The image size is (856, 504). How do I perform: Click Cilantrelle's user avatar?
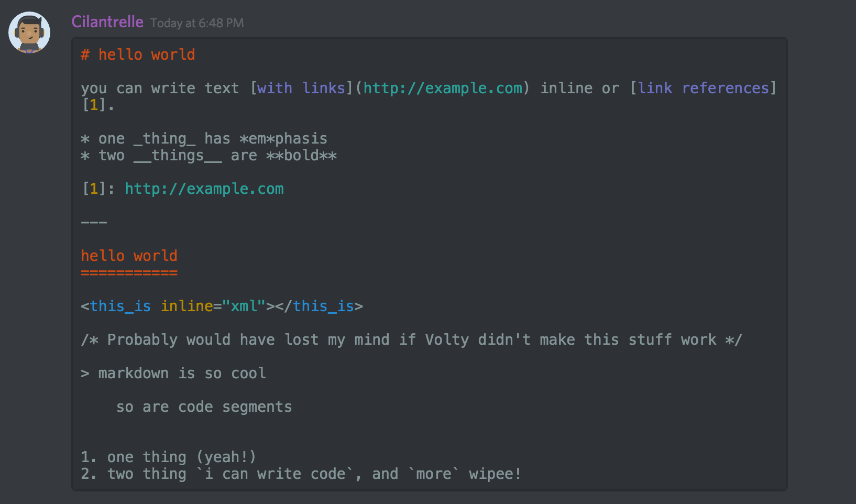tap(29, 32)
